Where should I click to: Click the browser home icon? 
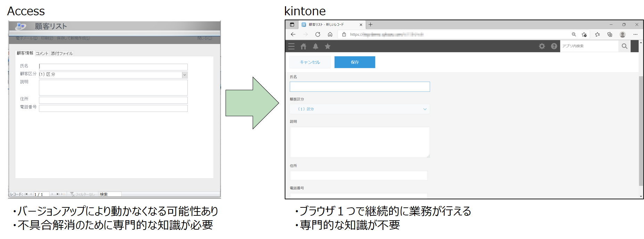[330, 34]
